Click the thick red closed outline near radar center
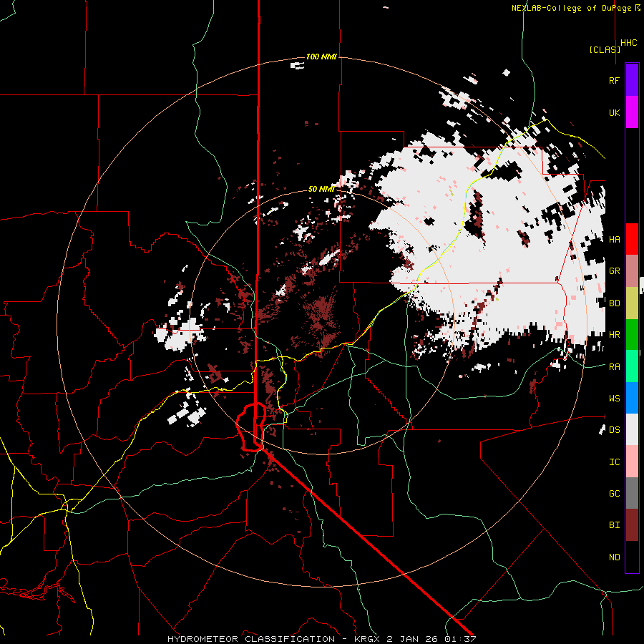Screen dimensions: 644x644 251,427
